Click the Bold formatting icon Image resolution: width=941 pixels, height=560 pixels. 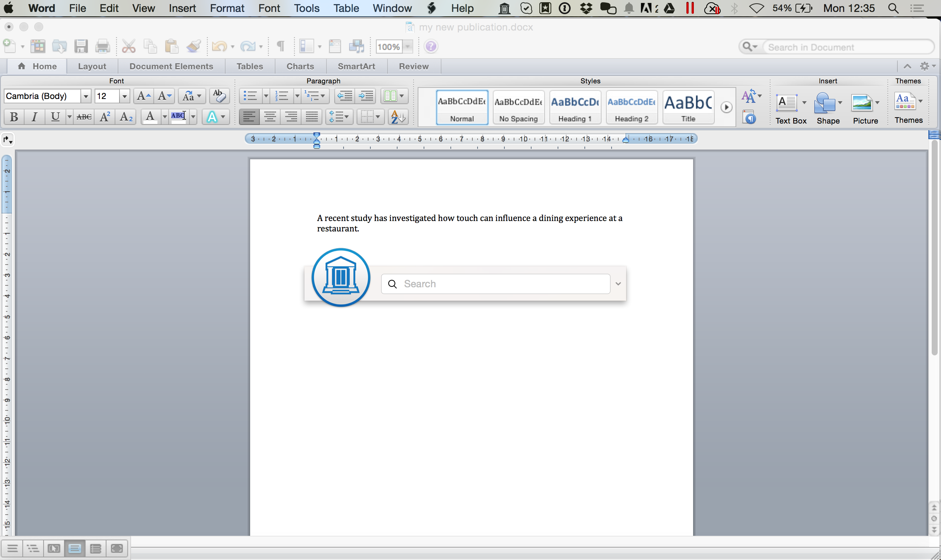[x=13, y=117]
